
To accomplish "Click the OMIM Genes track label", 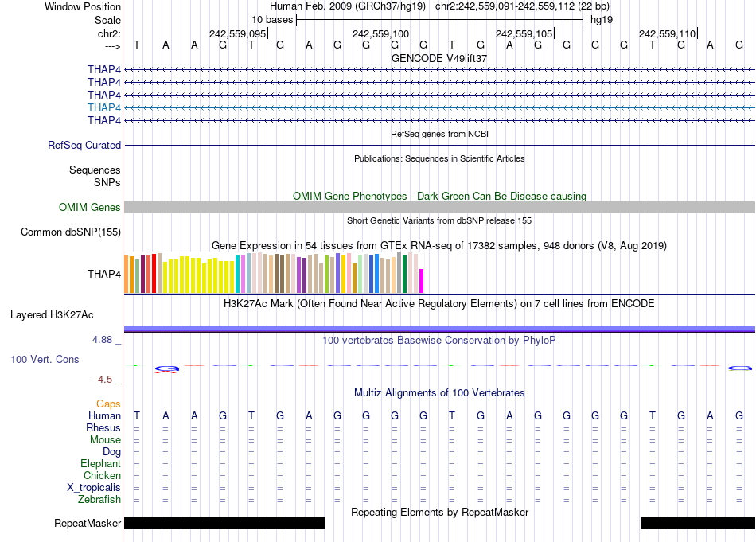I will pyautogui.click(x=90, y=208).
